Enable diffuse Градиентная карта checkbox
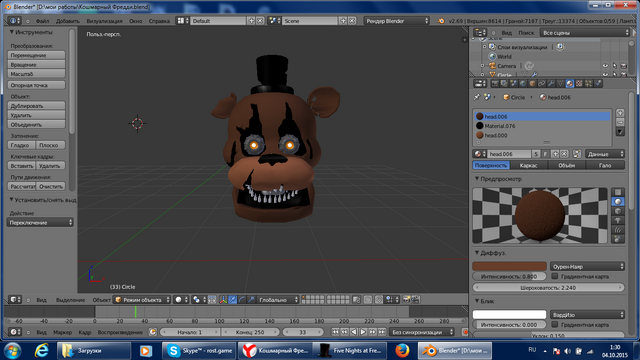Viewport: 640px width, 360px height. coord(555,276)
